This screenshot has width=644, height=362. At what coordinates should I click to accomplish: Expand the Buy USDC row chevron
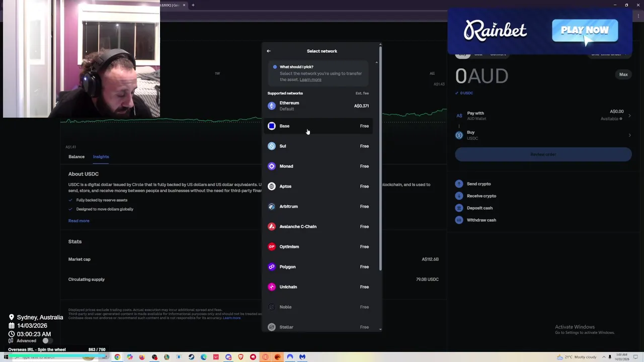click(629, 135)
